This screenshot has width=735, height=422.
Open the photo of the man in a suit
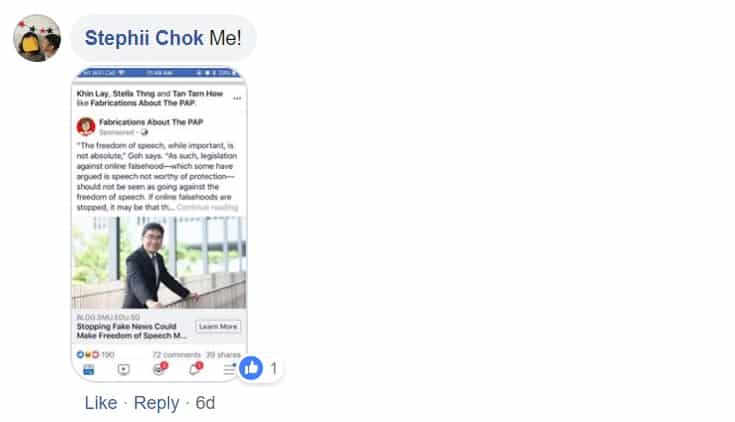pos(159,263)
